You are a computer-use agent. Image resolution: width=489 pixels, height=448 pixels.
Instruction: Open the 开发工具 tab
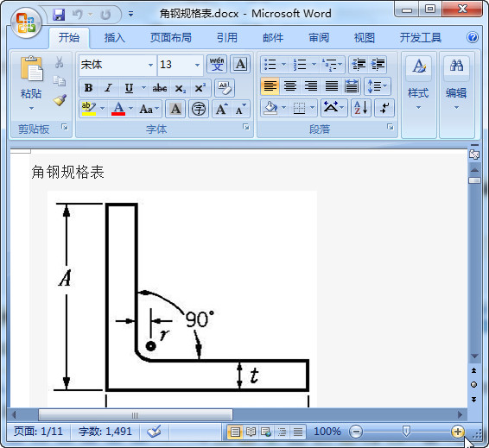421,38
